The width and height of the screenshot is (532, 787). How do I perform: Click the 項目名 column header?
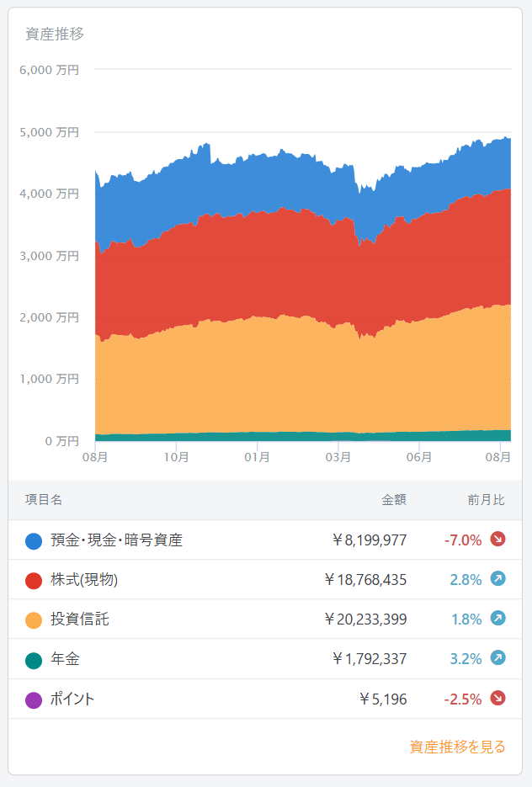44,500
